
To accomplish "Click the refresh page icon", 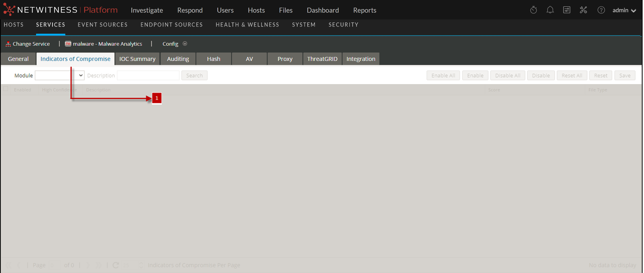I will (116, 265).
